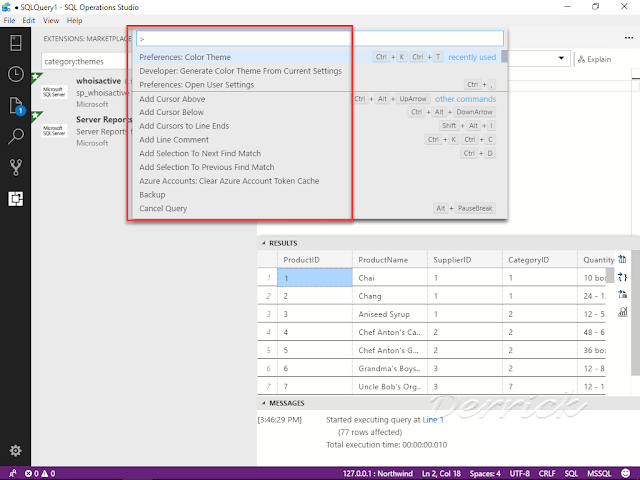Click the CategoryID column header
The image size is (640, 480).
tap(540, 260)
